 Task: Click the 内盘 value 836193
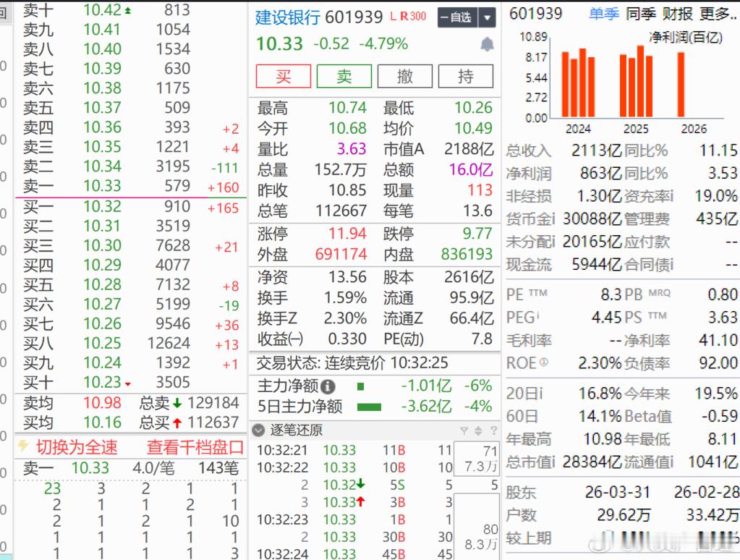467,254
